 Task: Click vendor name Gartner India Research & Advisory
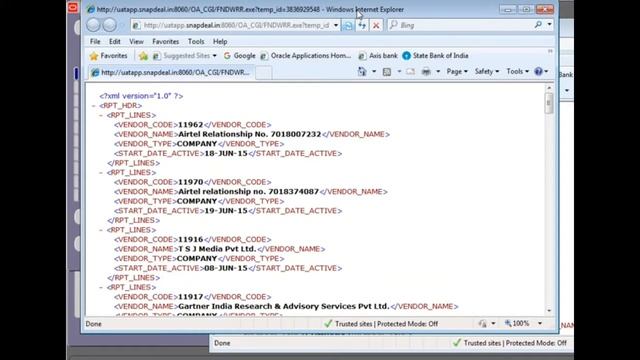click(x=284, y=307)
